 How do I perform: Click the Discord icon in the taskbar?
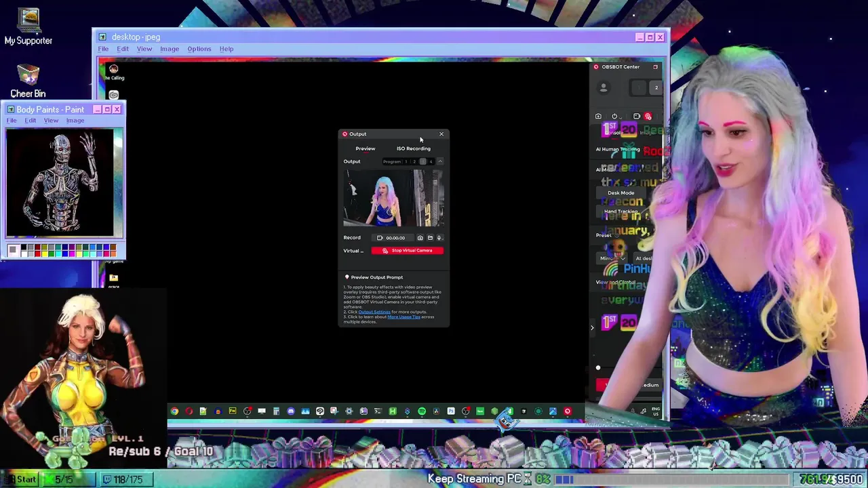pyautogui.click(x=290, y=411)
